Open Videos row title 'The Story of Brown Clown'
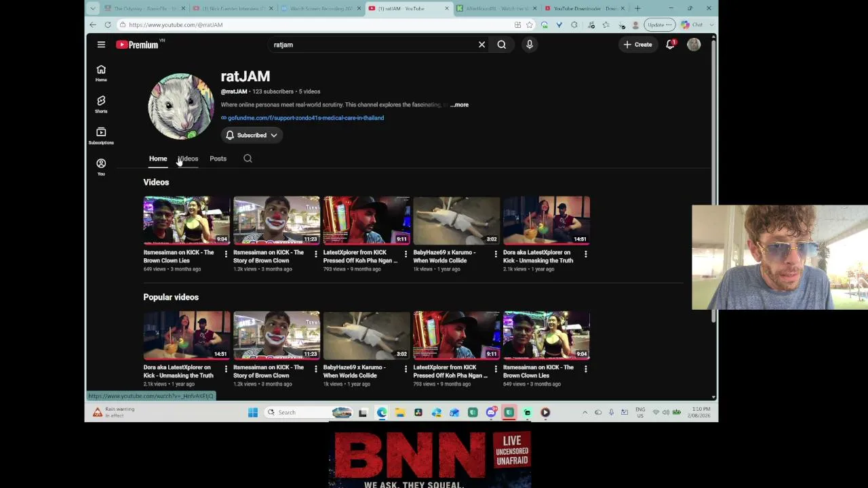Image resolution: width=868 pixels, height=488 pixels. point(268,256)
